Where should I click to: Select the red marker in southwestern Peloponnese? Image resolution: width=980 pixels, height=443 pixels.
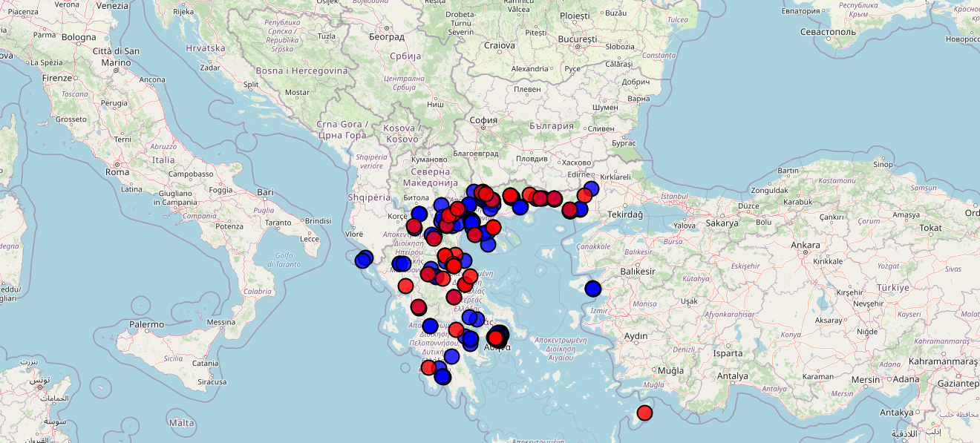(428, 367)
